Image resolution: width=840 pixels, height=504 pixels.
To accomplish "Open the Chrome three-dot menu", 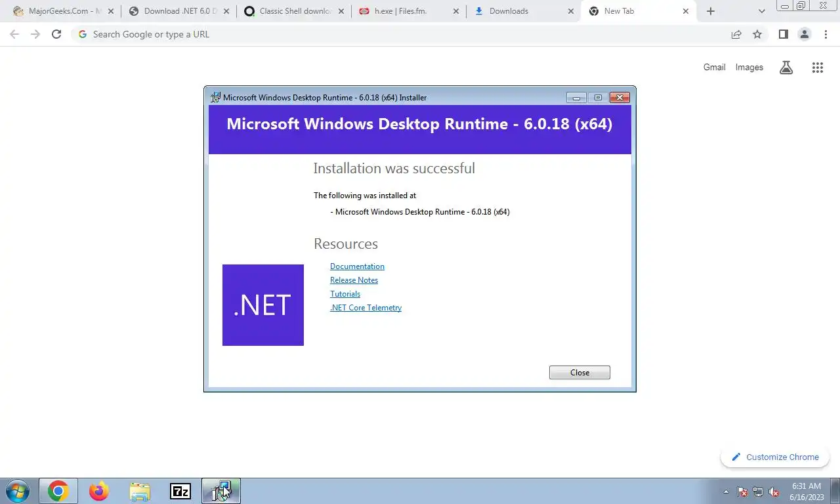I will [x=826, y=34].
